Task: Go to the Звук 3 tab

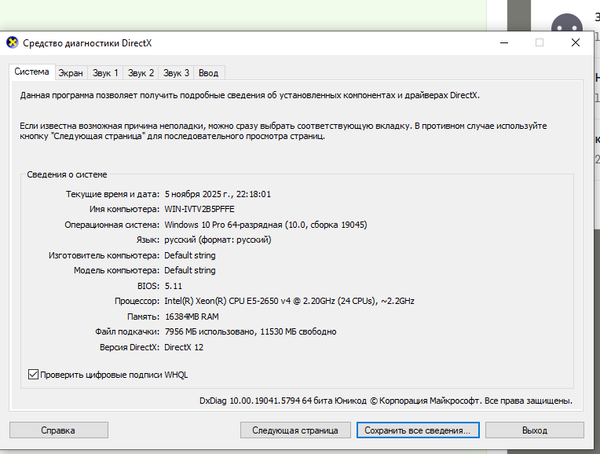Action: (176, 73)
